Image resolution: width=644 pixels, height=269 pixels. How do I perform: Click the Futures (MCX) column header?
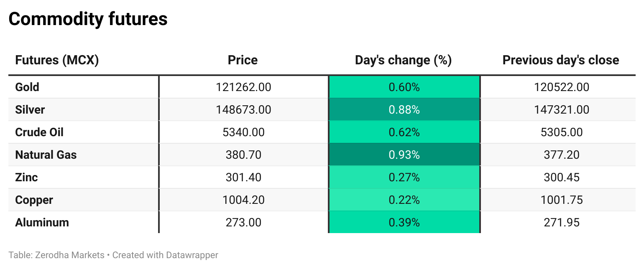(x=57, y=60)
